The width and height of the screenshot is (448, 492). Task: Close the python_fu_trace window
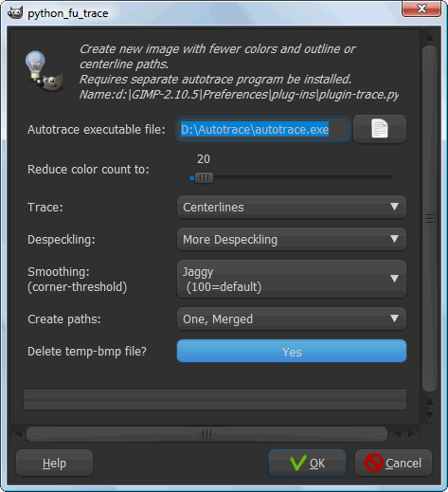coord(421,9)
